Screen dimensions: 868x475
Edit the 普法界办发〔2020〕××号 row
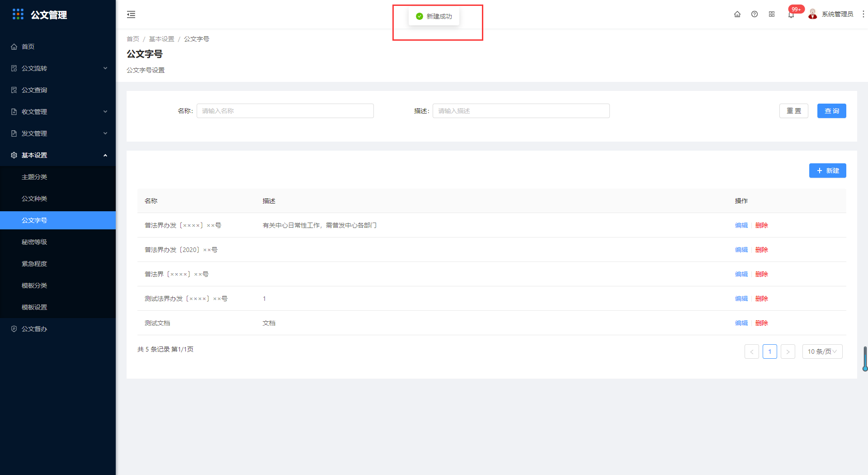tap(741, 250)
